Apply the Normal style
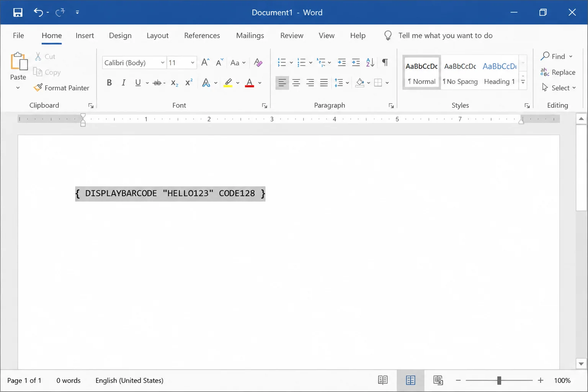This screenshot has height=392, width=588. (x=421, y=73)
